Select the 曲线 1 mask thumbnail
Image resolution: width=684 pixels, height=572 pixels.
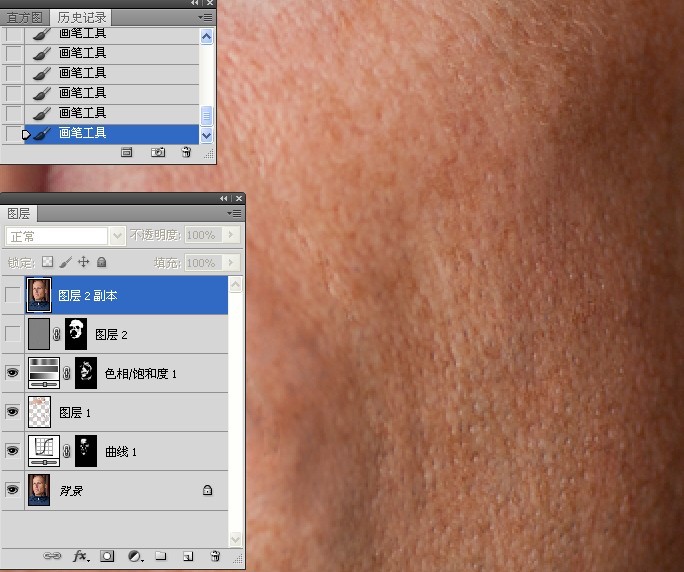(x=86, y=450)
